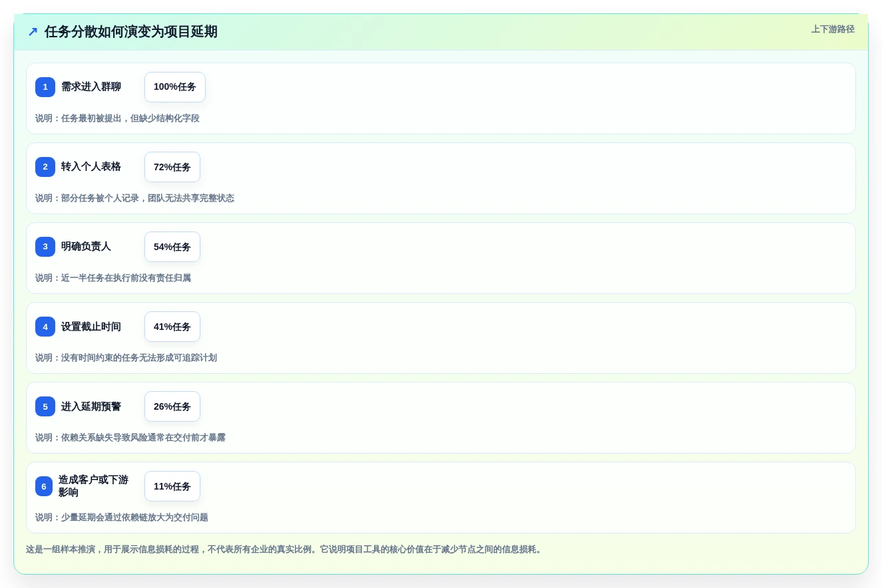Click the 设置截止时间 step label
Image resolution: width=882 pixels, height=588 pixels.
point(91,327)
